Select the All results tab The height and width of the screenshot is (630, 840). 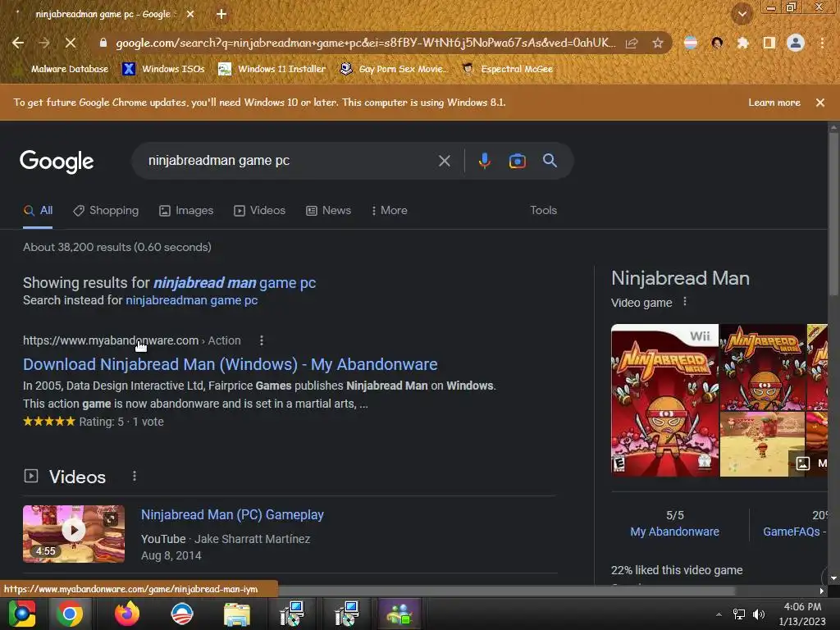(x=38, y=211)
